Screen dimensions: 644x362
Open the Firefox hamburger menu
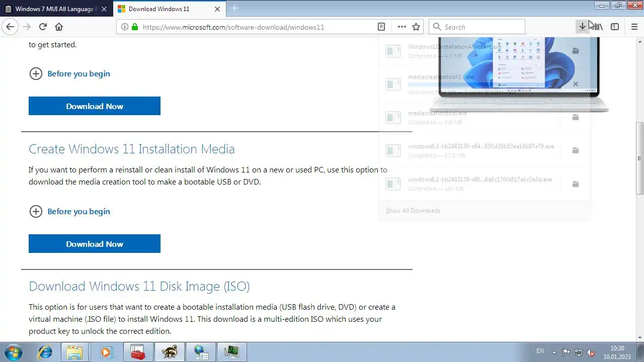634,27
